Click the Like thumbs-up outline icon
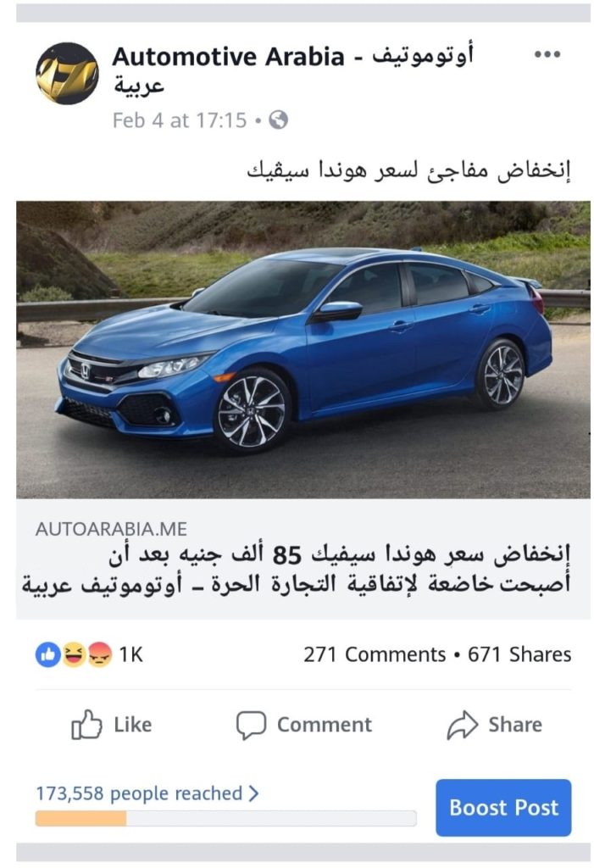The image size is (594, 868). pyautogui.click(x=86, y=724)
